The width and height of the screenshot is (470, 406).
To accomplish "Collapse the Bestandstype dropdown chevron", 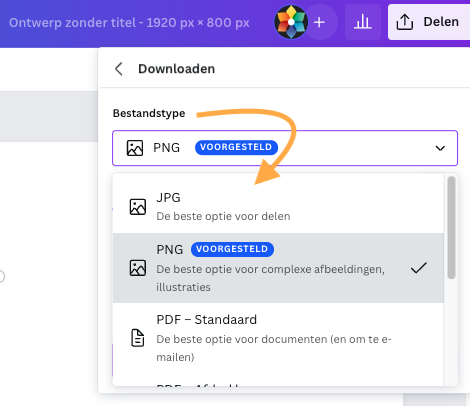I will (440, 148).
